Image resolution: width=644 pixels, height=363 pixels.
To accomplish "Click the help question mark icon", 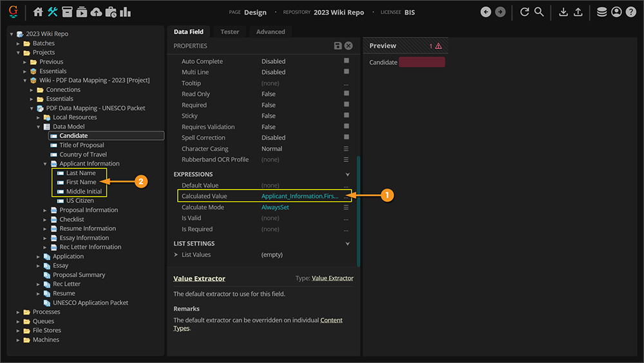I will coord(630,12).
